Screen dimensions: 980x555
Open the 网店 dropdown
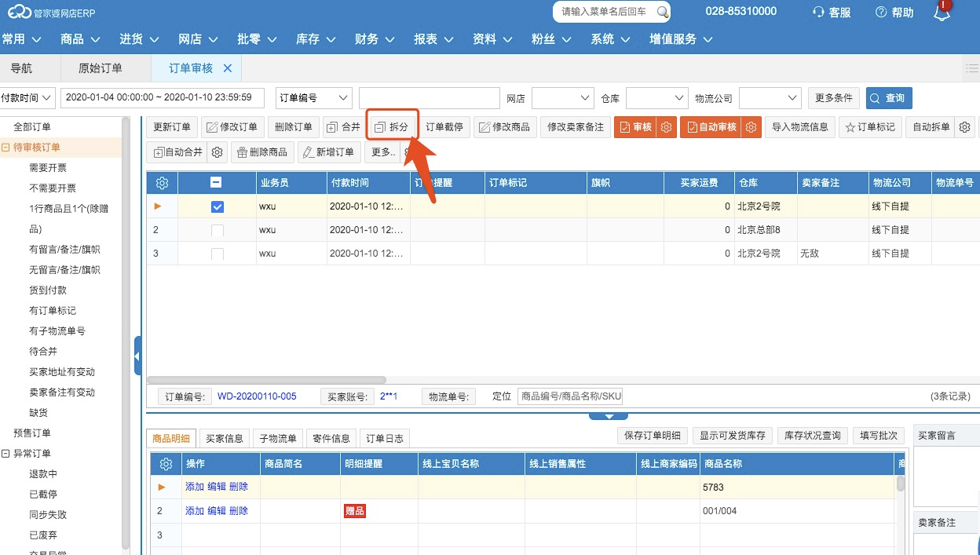(x=563, y=98)
